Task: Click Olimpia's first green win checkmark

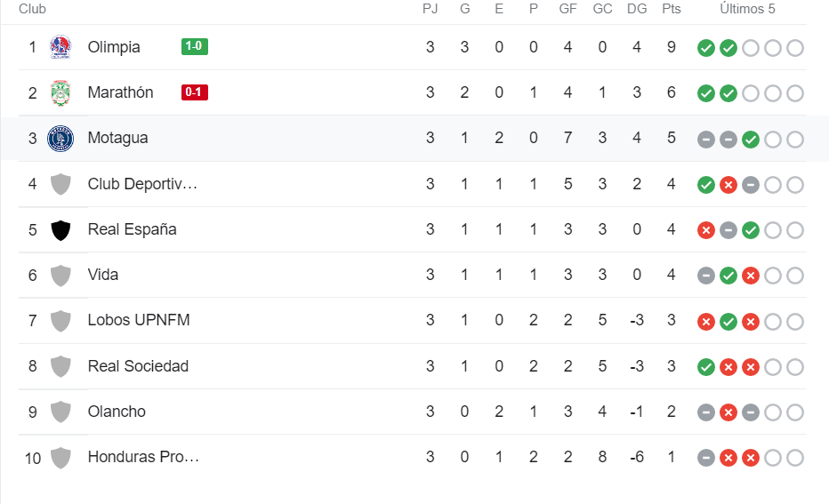Action: (706, 48)
